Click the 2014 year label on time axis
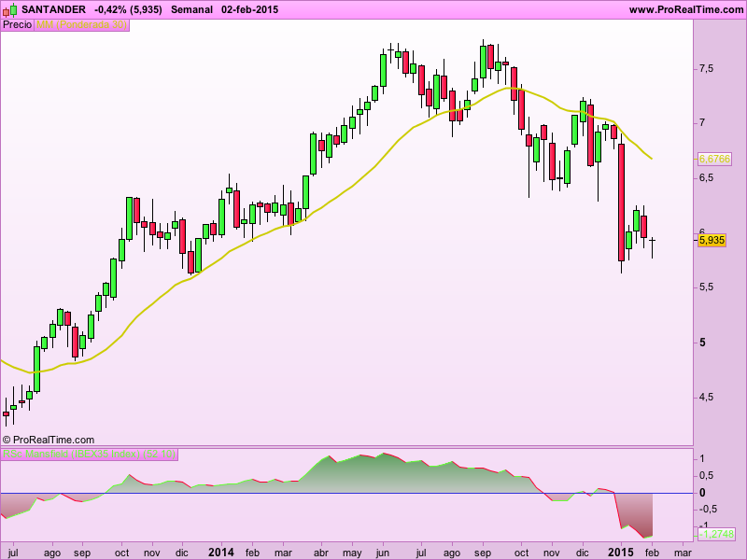 [x=221, y=553]
